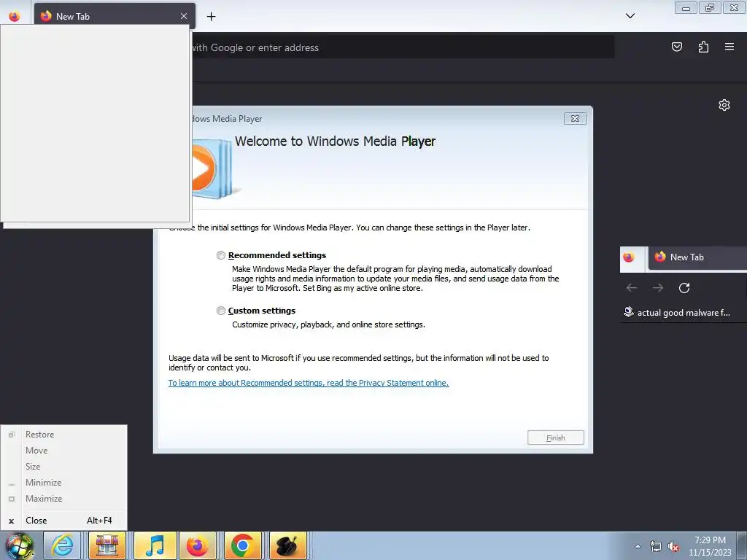Open the clock showing 7:29 PM
Viewport: 747px width, 560px height.
710,546
